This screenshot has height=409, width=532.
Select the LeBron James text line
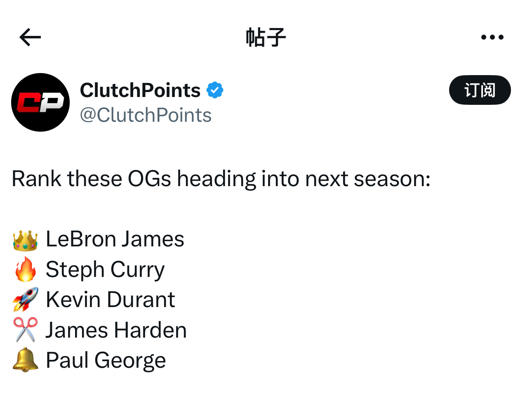[115, 239]
